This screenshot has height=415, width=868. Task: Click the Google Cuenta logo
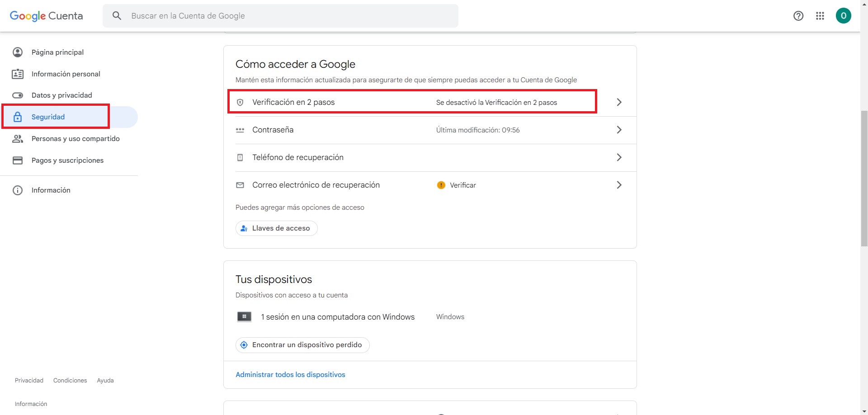pyautogui.click(x=46, y=16)
